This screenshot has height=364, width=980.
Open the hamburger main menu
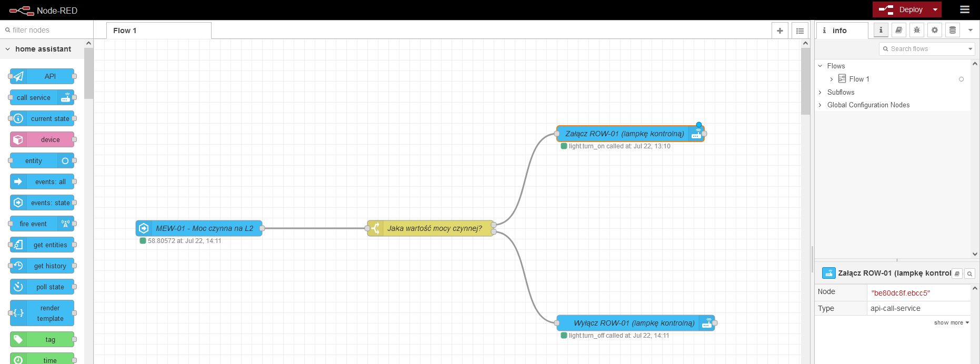pos(964,9)
